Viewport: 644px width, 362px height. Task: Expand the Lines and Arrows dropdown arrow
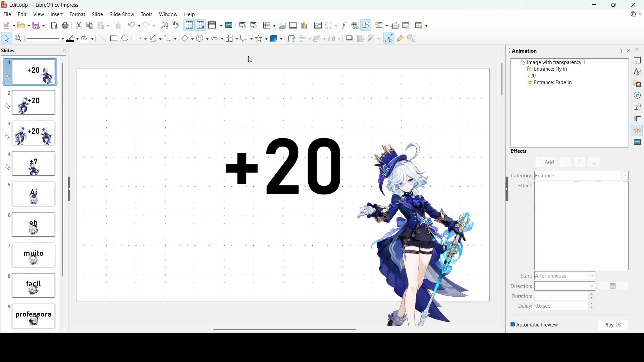[x=146, y=39]
